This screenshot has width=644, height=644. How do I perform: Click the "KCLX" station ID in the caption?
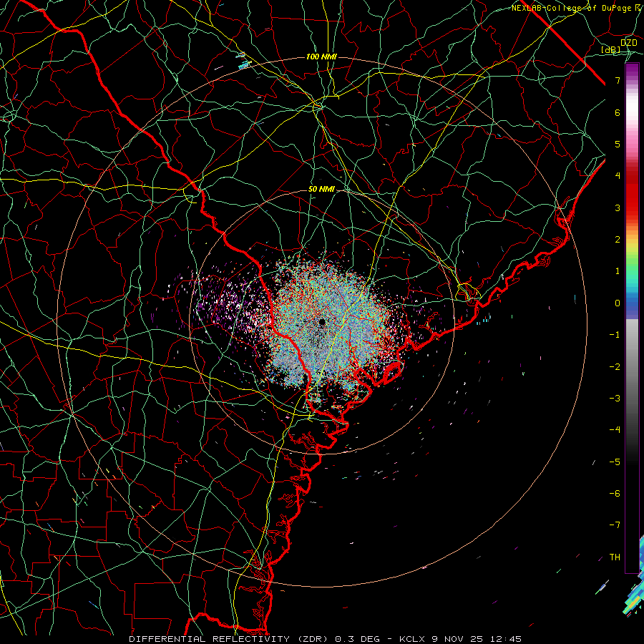[413, 639]
